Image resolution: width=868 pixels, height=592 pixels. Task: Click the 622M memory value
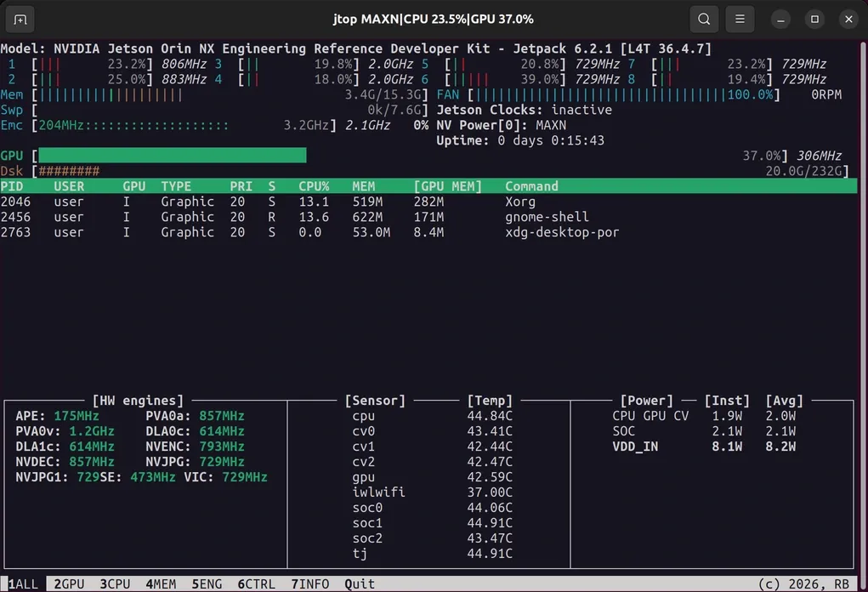tap(367, 217)
